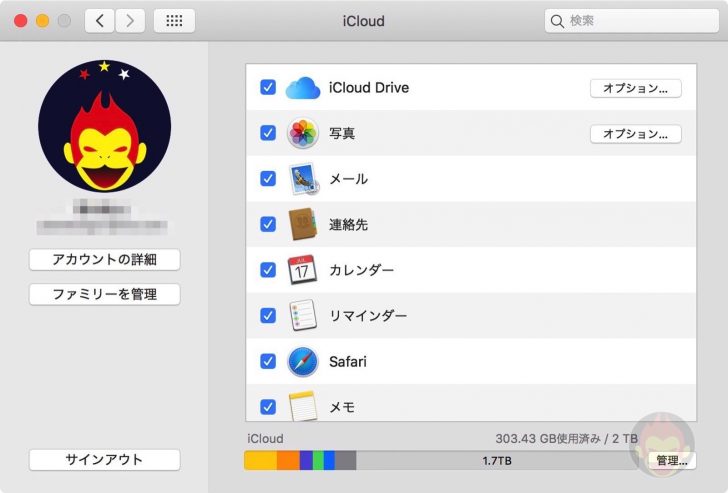
Task: Click the リマインダー label text
Action: 368,316
